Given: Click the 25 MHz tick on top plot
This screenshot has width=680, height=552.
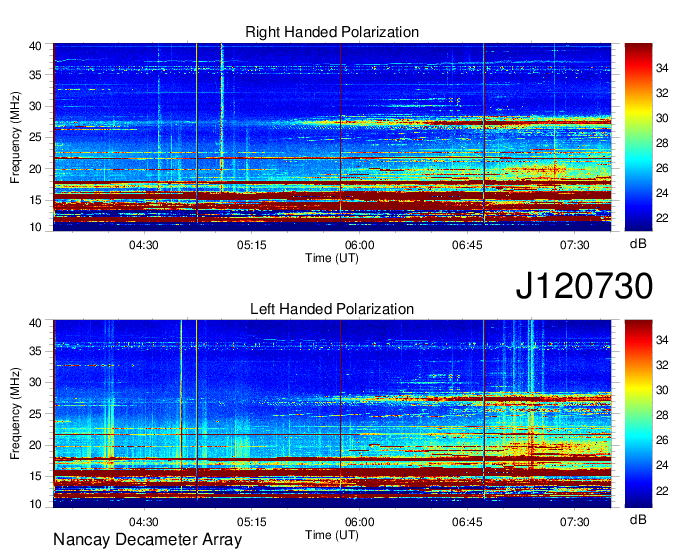Looking at the screenshot, I should pos(35,137).
